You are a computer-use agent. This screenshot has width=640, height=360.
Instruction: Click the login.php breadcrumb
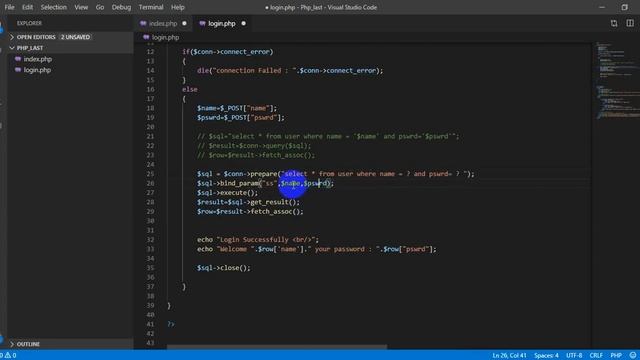click(x=165, y=38)
